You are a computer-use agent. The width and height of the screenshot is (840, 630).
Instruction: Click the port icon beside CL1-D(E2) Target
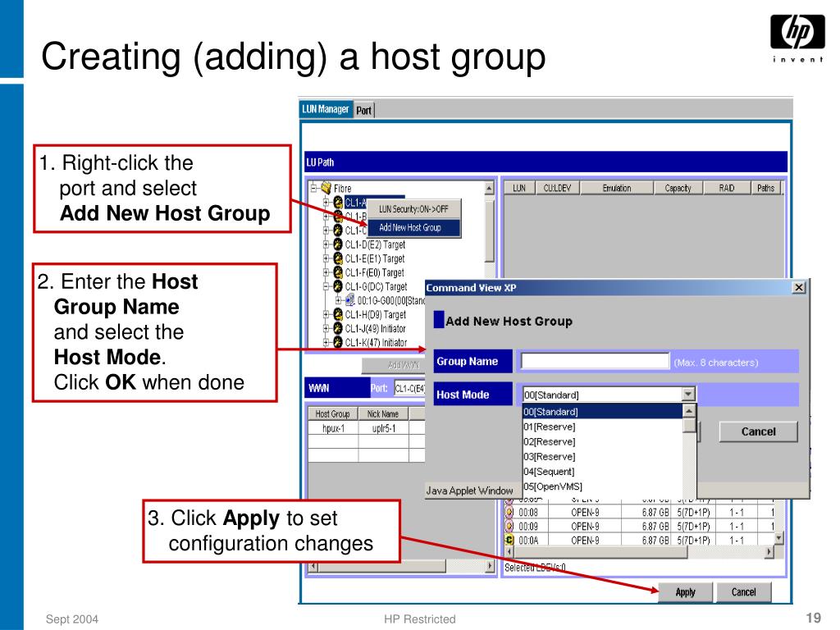point(338,244)
